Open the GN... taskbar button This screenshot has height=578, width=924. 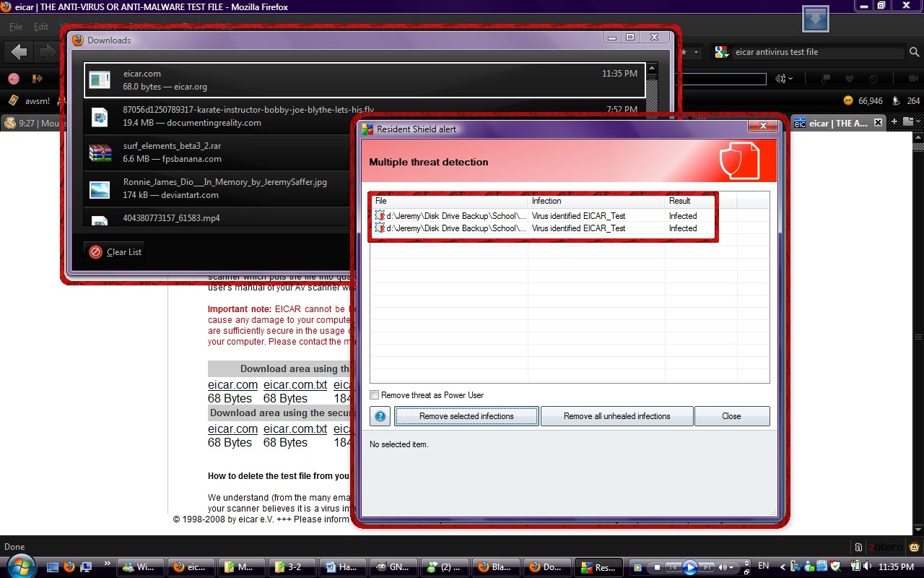pyautogui.click(x=392, y=567)
